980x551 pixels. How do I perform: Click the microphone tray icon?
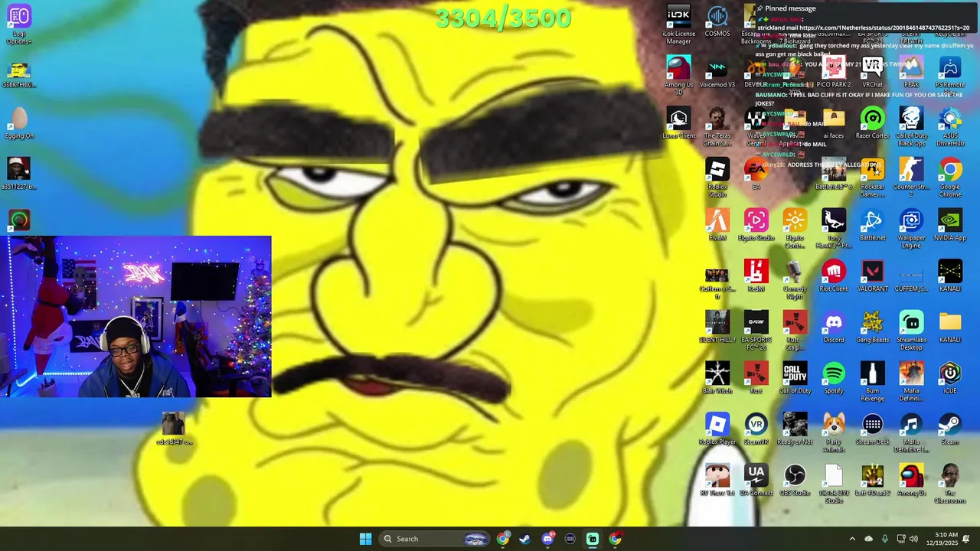tap(885, 539)
